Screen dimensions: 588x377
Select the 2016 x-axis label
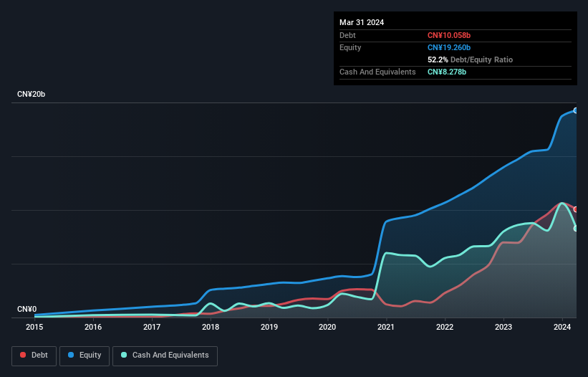click(93, 327)
